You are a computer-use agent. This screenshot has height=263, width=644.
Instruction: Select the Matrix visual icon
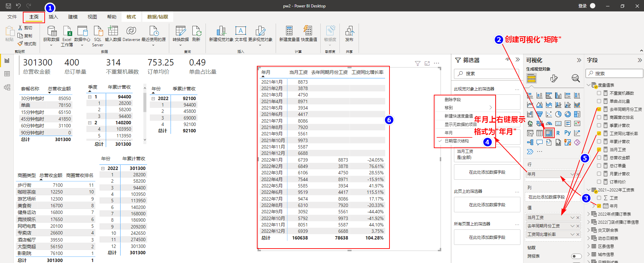tap(549, 133)
